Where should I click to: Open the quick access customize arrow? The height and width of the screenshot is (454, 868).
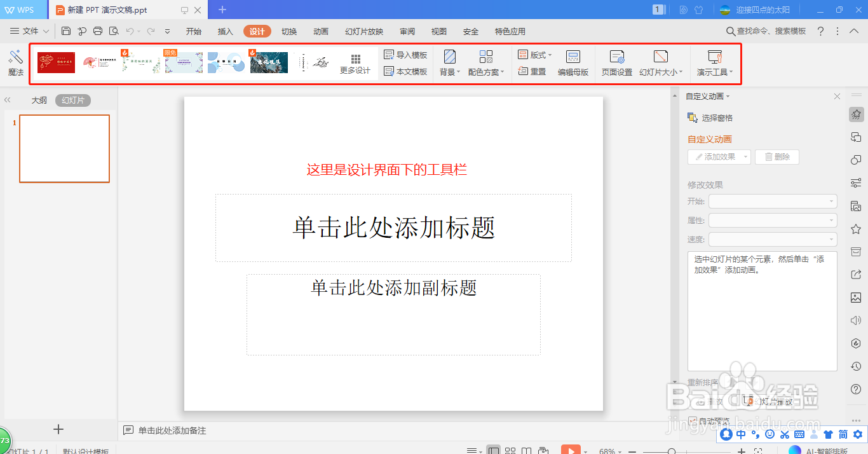pos(167,31)
